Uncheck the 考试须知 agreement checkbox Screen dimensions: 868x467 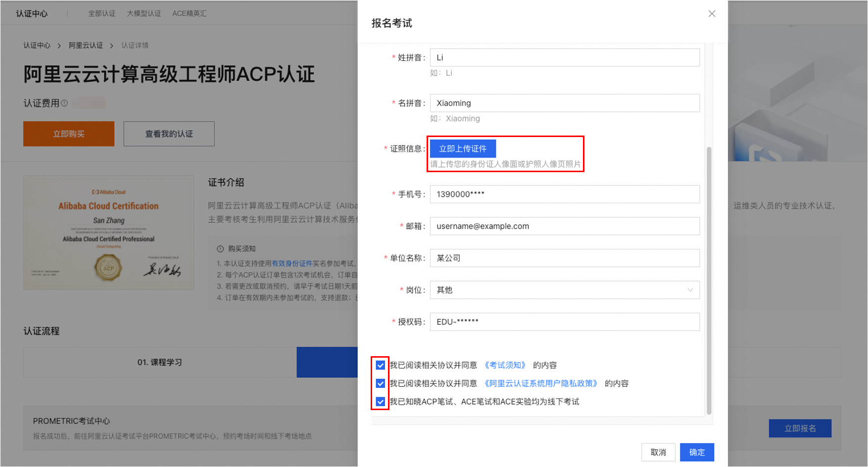pos(380,365)
